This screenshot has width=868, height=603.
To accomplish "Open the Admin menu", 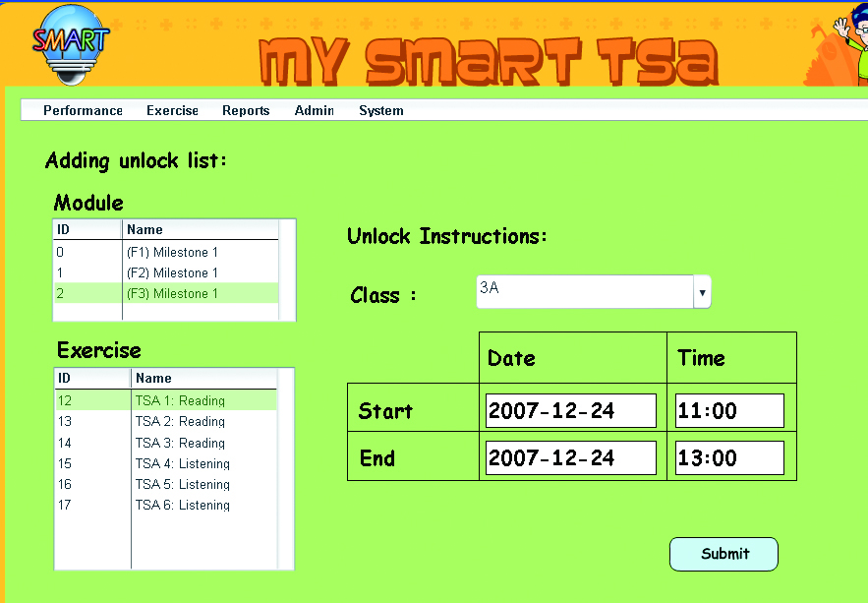I will click(x=314, y=111).
